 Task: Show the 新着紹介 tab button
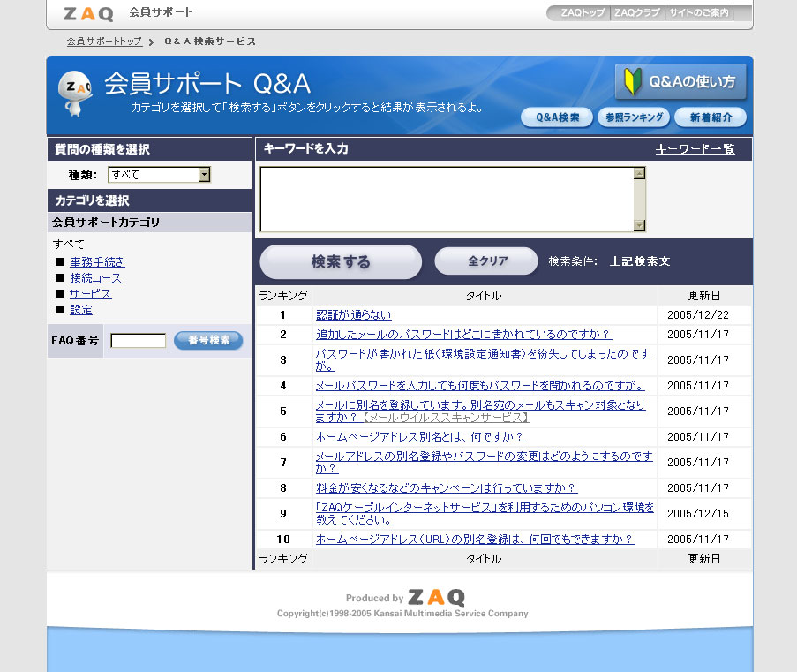click(710, 117)
